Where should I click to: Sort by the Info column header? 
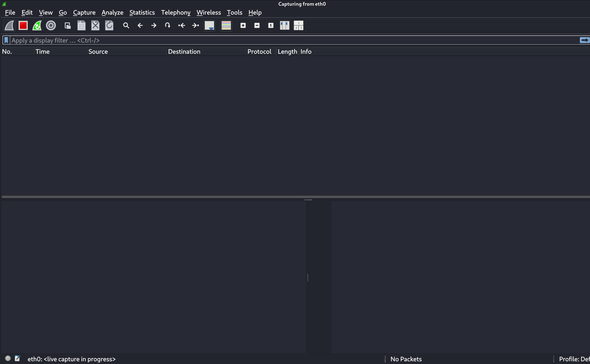pos(445,52)
